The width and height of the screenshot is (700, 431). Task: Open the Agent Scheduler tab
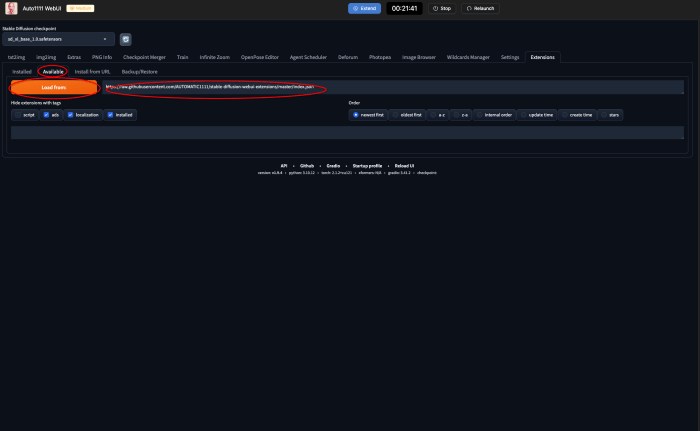(308, 57)
